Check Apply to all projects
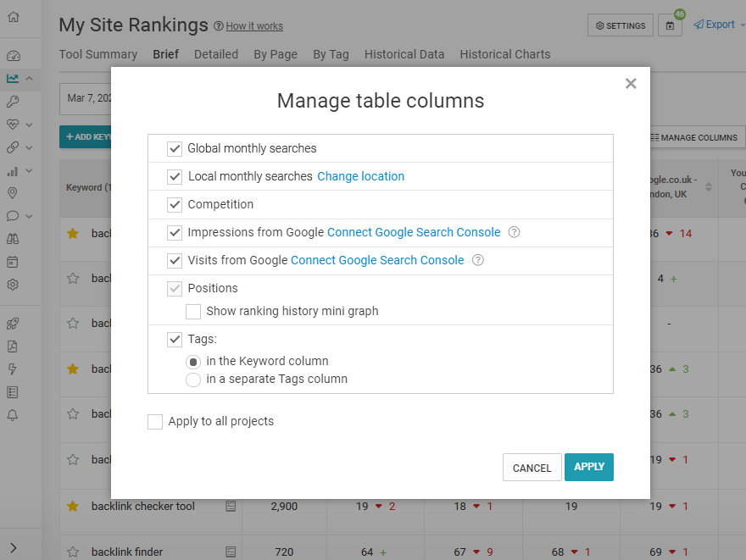 (155, 422)
